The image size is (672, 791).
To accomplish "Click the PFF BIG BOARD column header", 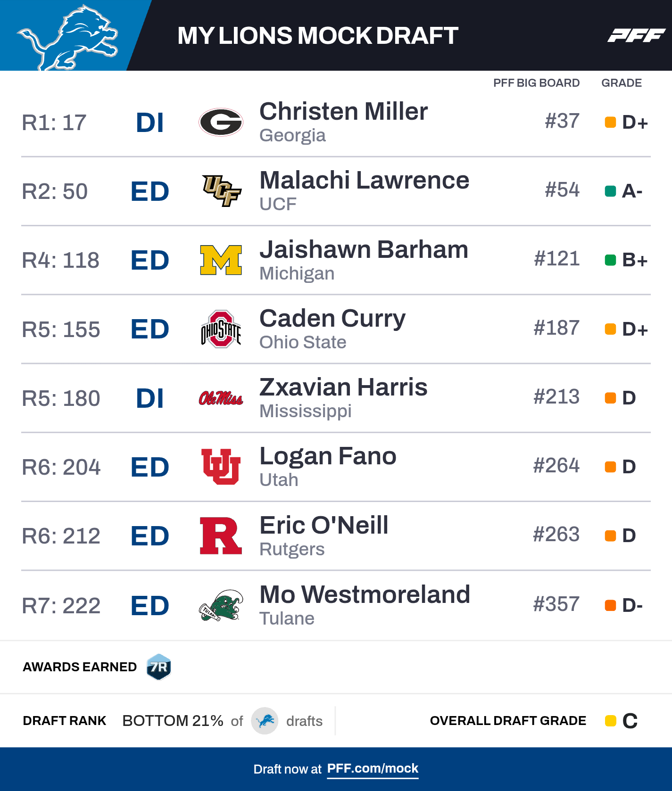I will [536, 83].
